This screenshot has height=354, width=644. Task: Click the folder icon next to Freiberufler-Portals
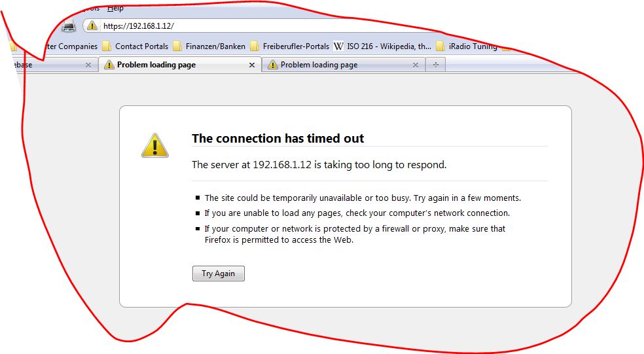(x=255, y=46)
